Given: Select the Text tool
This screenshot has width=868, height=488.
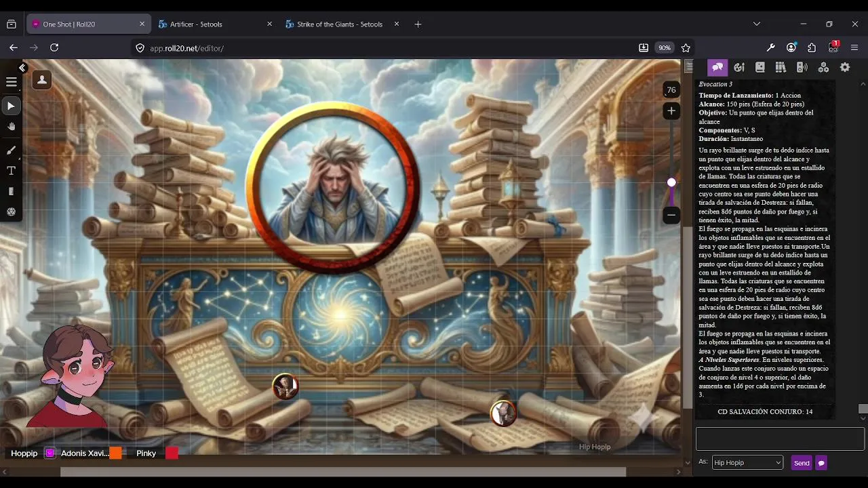Looking at the screenshot, I should [11, 171].
